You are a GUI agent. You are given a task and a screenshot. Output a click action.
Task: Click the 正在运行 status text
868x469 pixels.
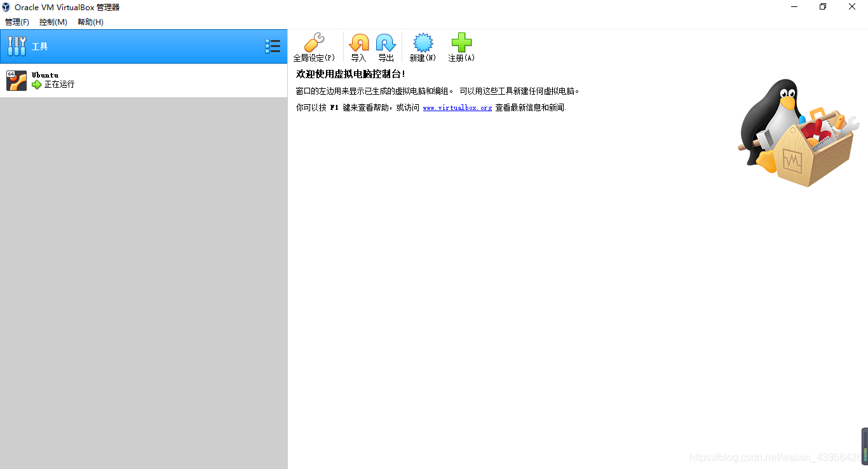pyautogui.click(x=59, y=85)
